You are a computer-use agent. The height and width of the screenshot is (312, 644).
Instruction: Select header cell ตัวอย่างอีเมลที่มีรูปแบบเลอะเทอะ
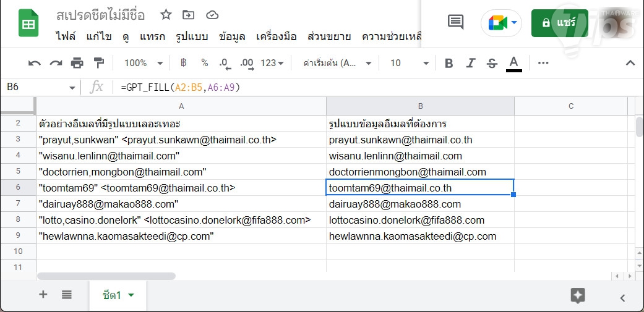click(x=181, y=124)
